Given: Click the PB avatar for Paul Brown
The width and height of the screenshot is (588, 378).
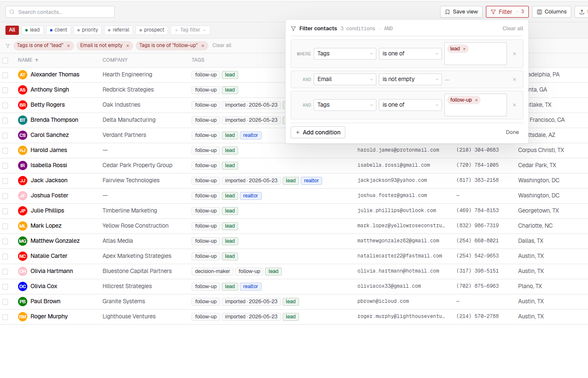Looking at the screenshot, I should [x=23, y=302].
